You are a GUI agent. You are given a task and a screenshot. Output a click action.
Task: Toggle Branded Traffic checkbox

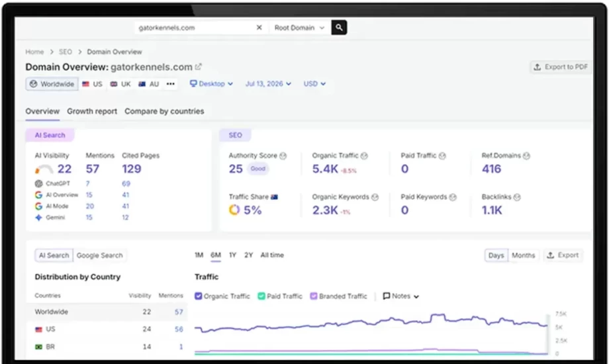coord(314,296)
